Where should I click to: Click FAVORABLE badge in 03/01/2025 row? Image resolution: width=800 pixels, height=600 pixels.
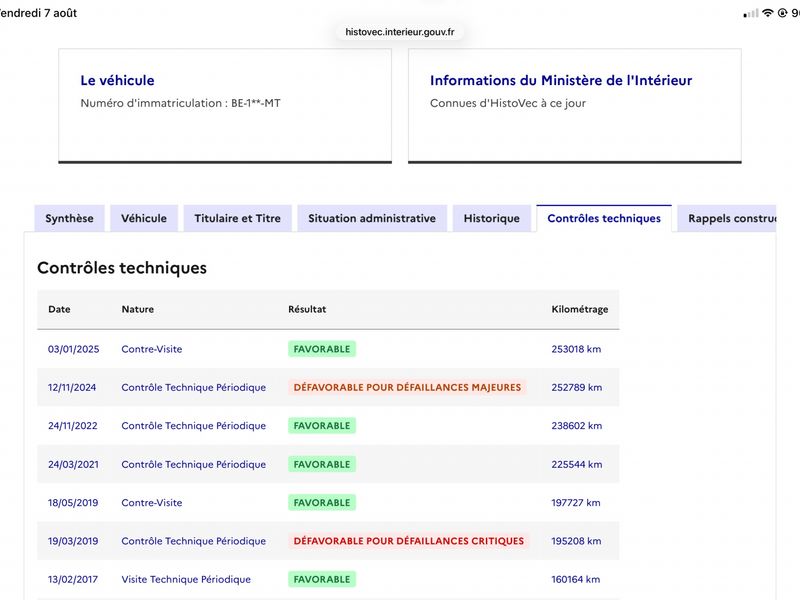click(x=322, y=349)
